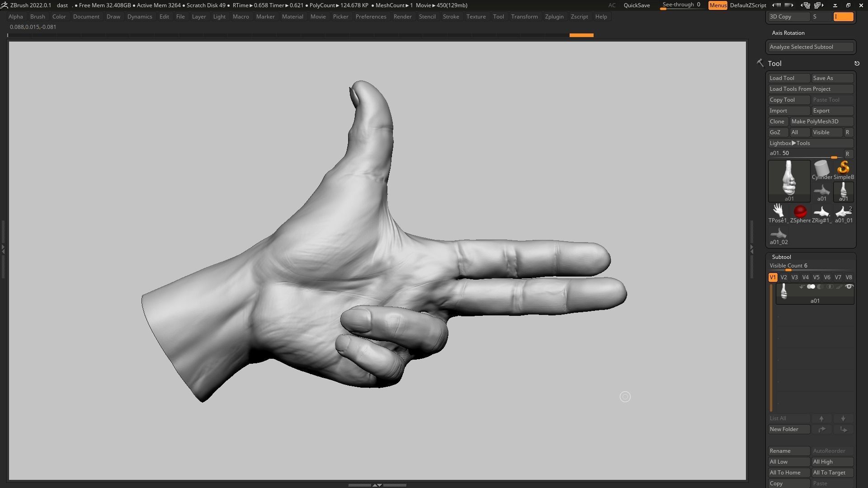Click the GoZ button
This screenshot has height=488, width=868.
pyautogui.click(x=778, y=132)
